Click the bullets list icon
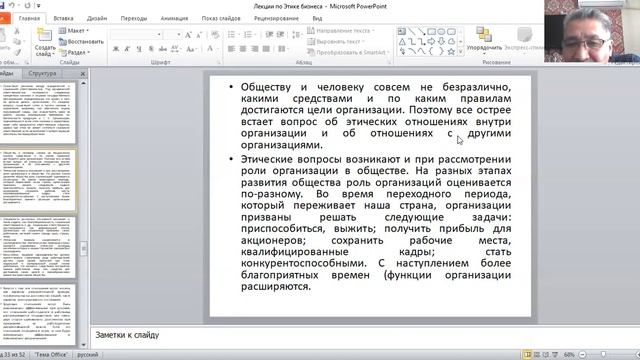The height and width of the screenshot is (360, 640). coord(232,35)
